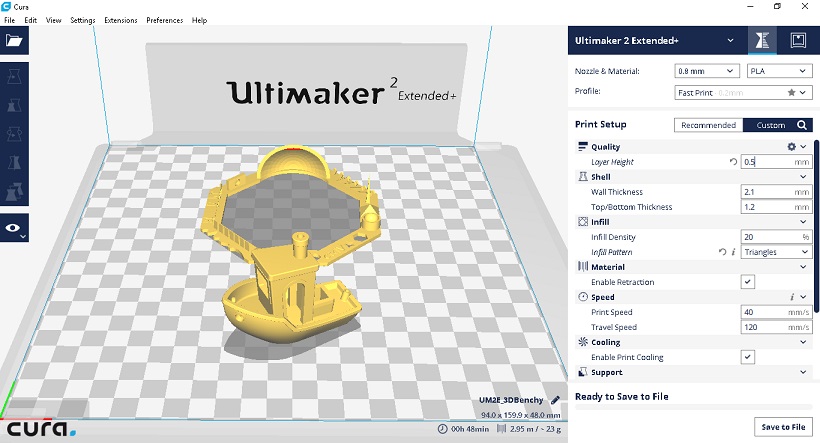
Task: Select the Rotate tool in the left toolbar
Action: tap(14, 134)
